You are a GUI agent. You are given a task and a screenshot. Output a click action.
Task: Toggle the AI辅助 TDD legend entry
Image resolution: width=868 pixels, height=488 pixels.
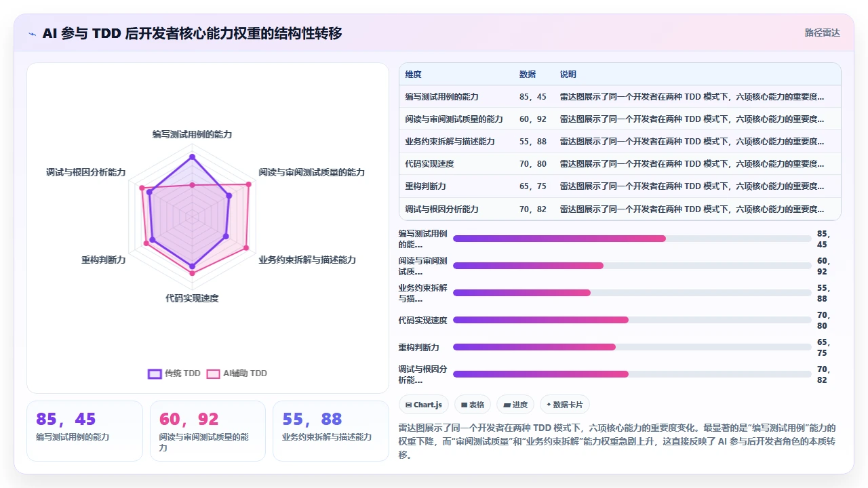(x=237, y=373)
